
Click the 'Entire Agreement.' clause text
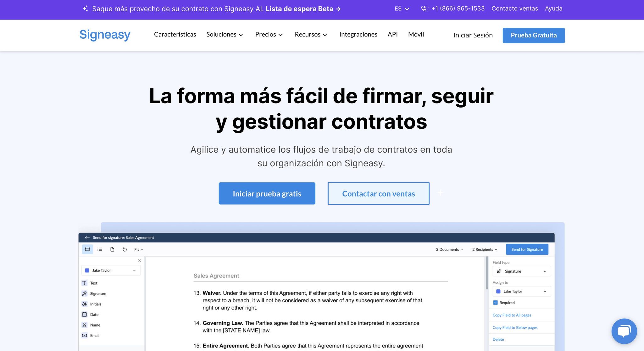pyautogui.click(x=226, y=346)
